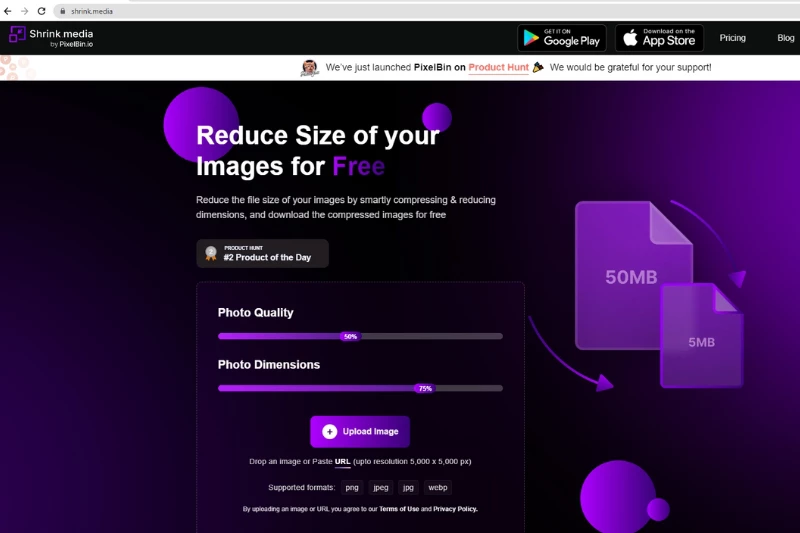
Task: Click the party popper emoji in banner
Action: 538,67
